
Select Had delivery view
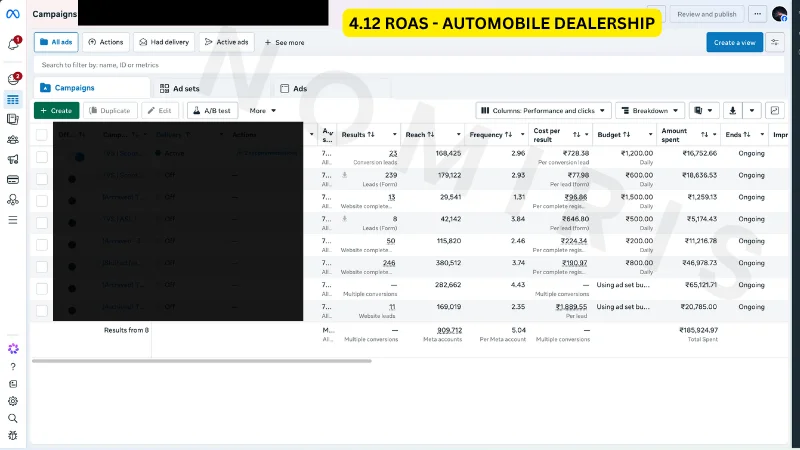[164, 42]
